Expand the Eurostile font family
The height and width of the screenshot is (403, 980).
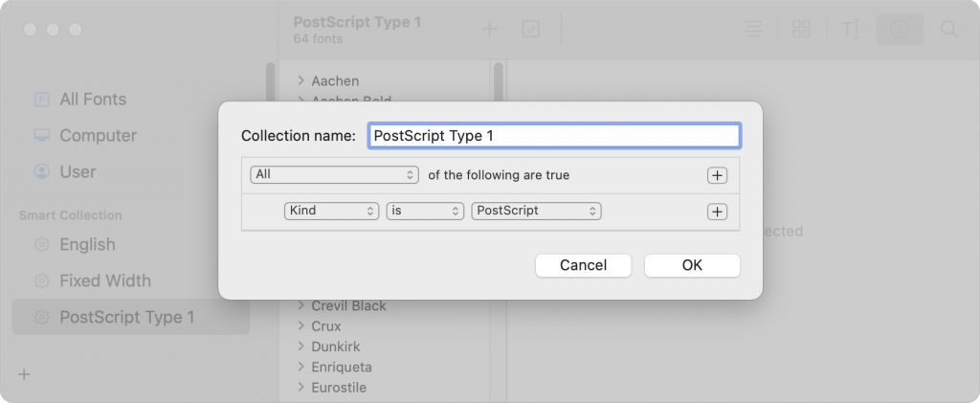pos(301,387)
